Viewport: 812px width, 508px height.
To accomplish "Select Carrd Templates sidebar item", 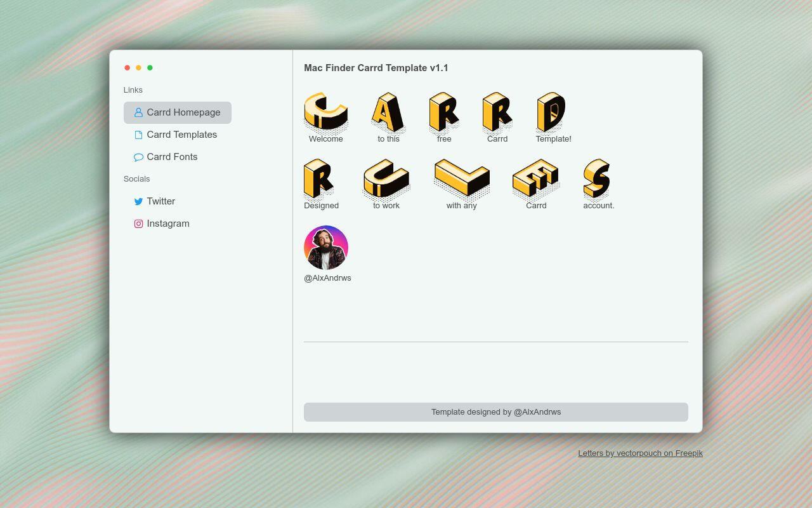I will [x=181, y=135].
